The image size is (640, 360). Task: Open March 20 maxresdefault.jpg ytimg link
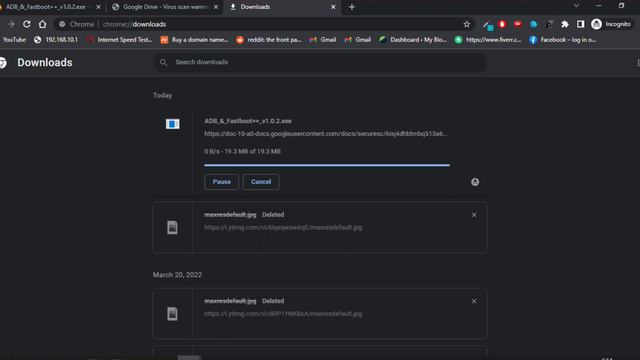click(x=283, y=314)
